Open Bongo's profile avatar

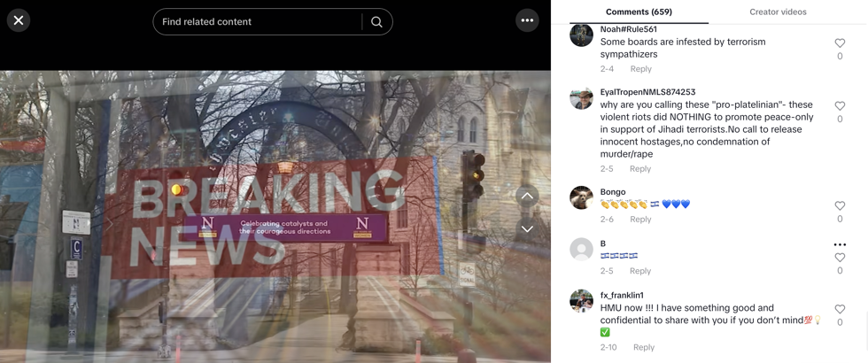click(581, 197)
